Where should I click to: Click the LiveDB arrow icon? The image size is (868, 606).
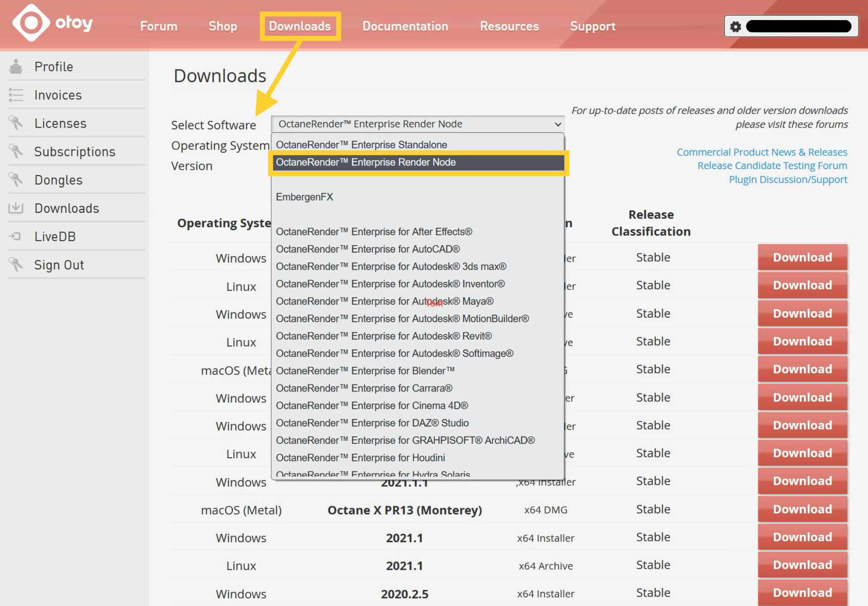pos(16,236)
